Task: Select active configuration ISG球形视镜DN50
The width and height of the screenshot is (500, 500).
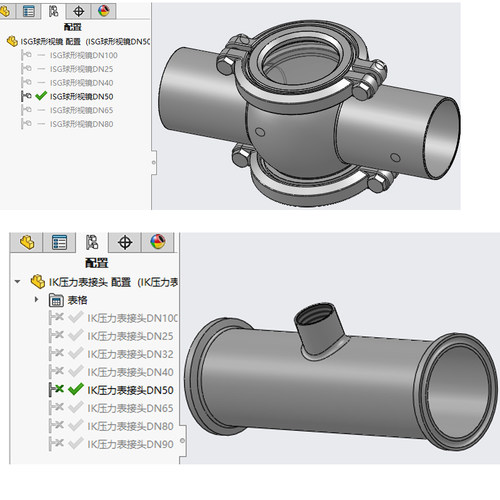Action: 82,96
